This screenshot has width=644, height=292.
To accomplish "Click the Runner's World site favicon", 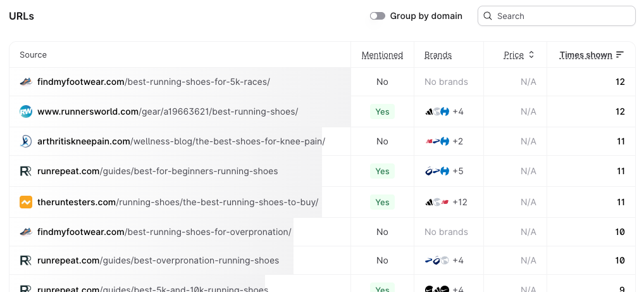I will point(26,111).
